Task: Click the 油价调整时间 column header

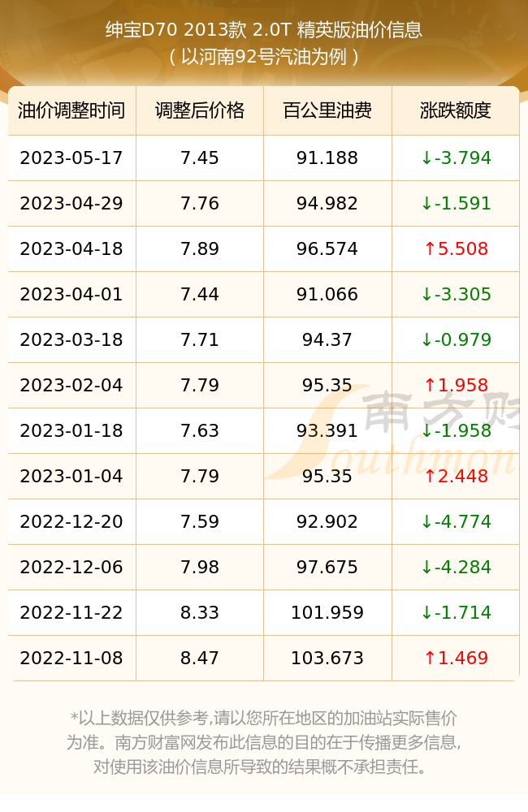Action: tap(71, 110)
